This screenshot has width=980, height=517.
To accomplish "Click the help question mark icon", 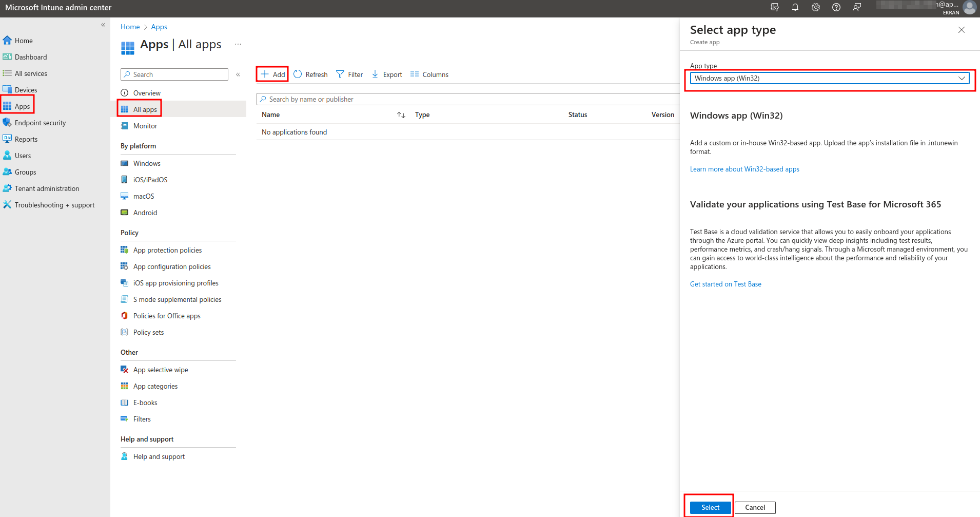I will point(836,7).
